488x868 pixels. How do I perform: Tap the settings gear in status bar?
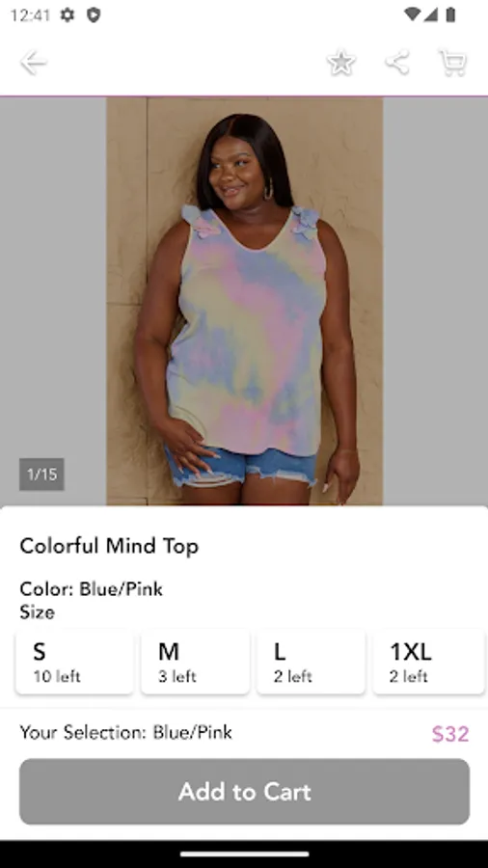tap(67, 14)
